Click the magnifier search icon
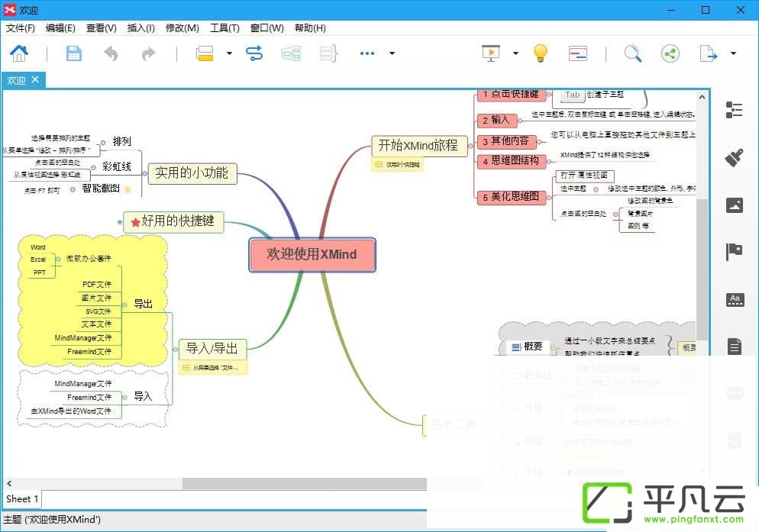This screenshot has width=759, height=532. tap(633, 53)
